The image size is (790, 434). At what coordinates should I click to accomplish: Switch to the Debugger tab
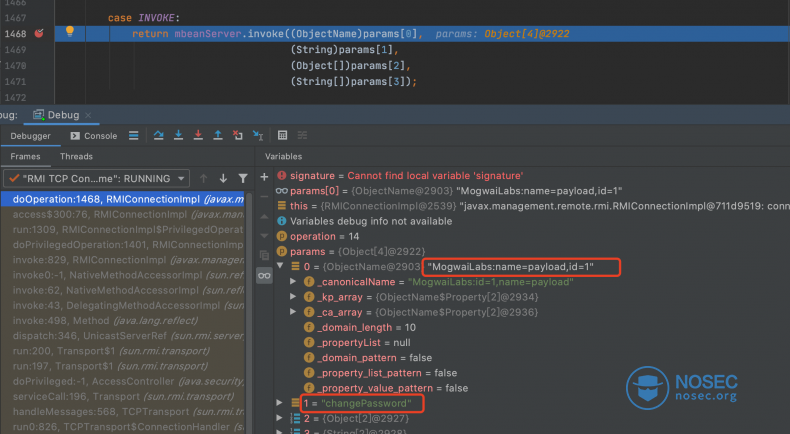30,136
